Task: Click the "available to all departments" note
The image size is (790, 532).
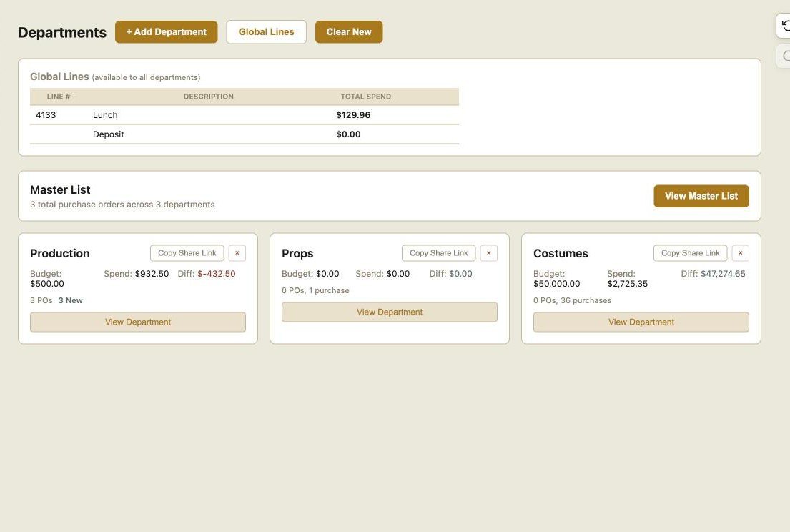Action: (146, 77)
